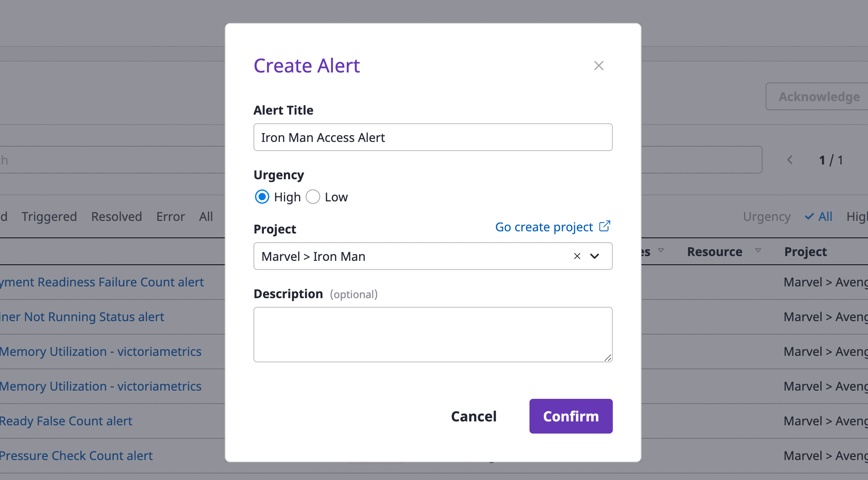Cancel the Create Alert dialog
The width and height of the screenshot is (868, 480).
473,416
